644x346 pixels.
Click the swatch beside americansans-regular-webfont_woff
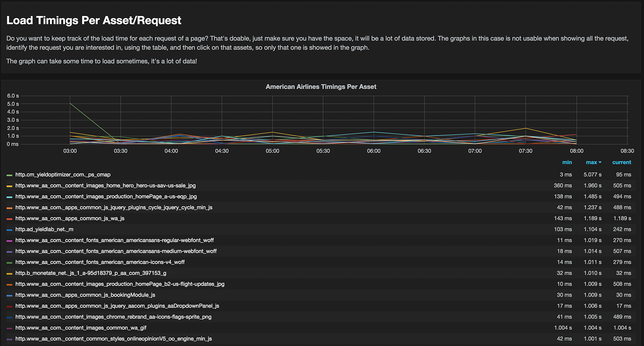click(x=10, y=240)
